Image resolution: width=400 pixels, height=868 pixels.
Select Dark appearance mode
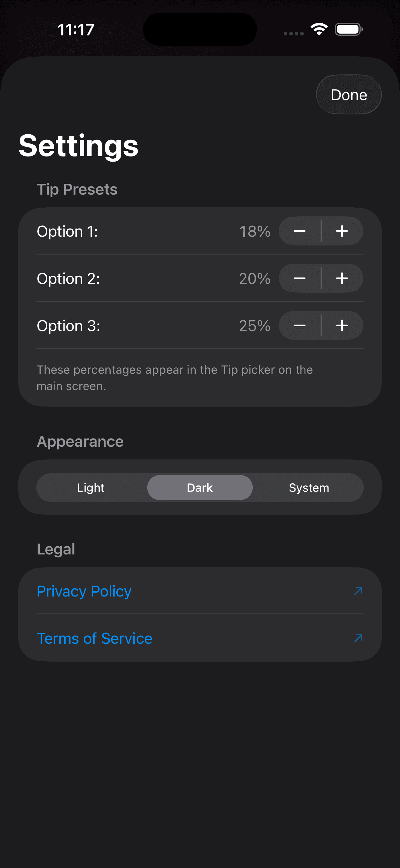[200, 487]
